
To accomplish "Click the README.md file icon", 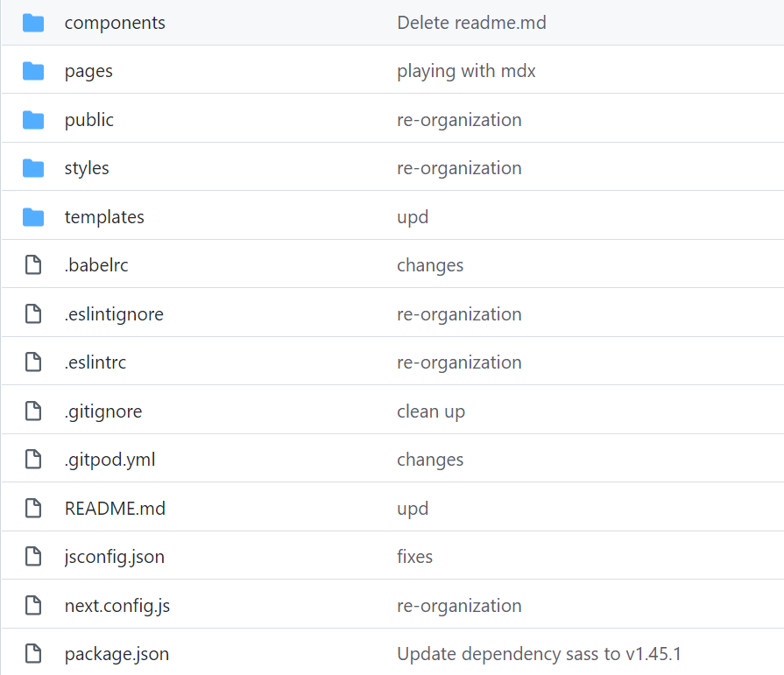I will tap(33, 508).
